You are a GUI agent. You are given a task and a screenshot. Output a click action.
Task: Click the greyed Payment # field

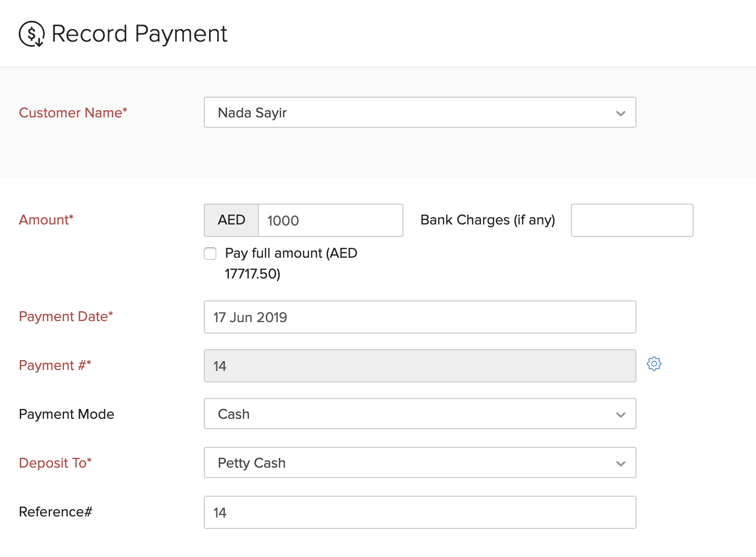pyautogui.click(x=420, y=366)
